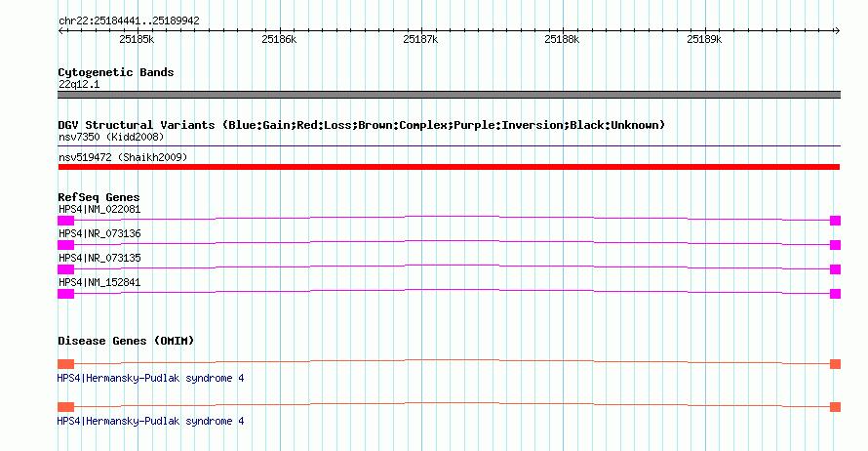The width and height of the screenshot is (868, 451).
Task: Click the 25189k ruler tick label
Action: (704, 39)
